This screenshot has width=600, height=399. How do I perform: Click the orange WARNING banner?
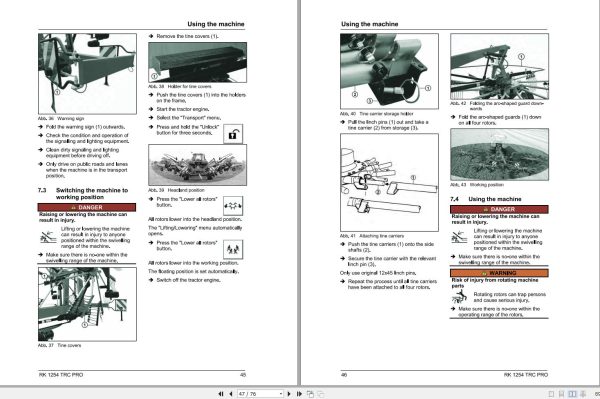(x=499, y=273)
